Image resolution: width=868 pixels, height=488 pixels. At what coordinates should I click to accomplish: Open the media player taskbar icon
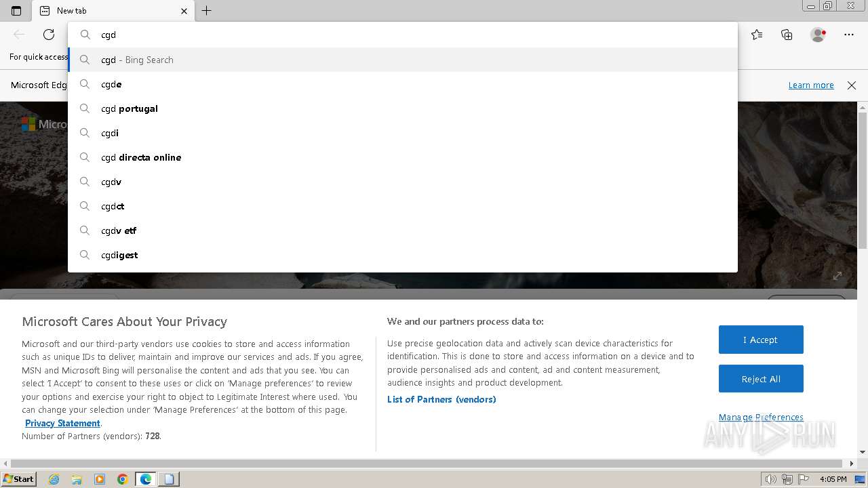tap(100, 479)
